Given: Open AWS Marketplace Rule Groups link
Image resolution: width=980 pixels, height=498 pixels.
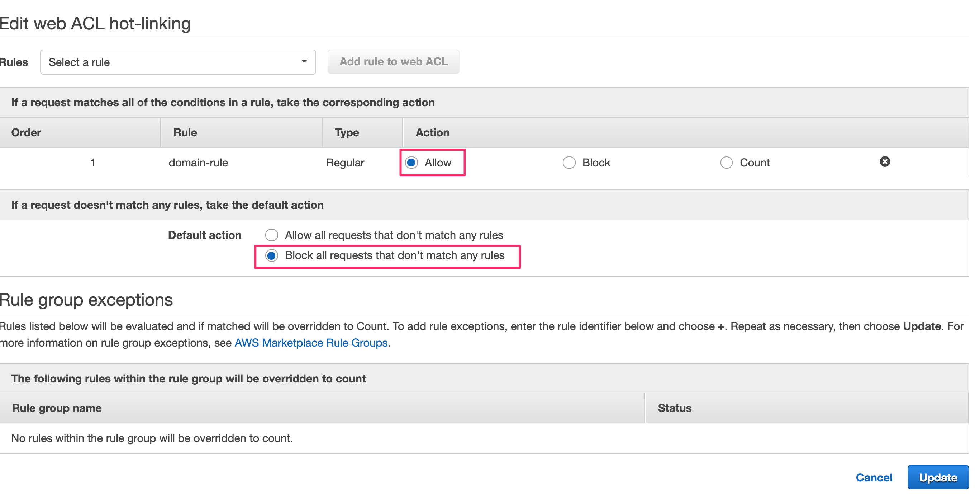Looking at the screenshot, I should pos(311,343).
